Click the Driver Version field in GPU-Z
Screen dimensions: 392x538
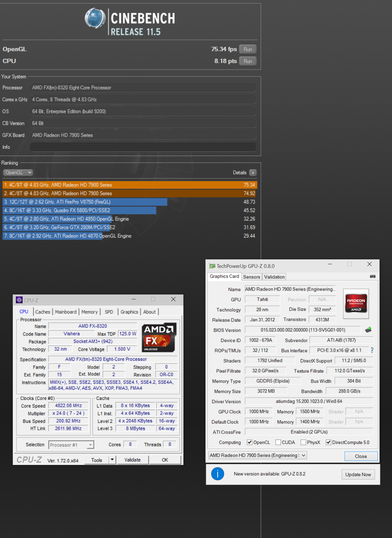(309, 401)
